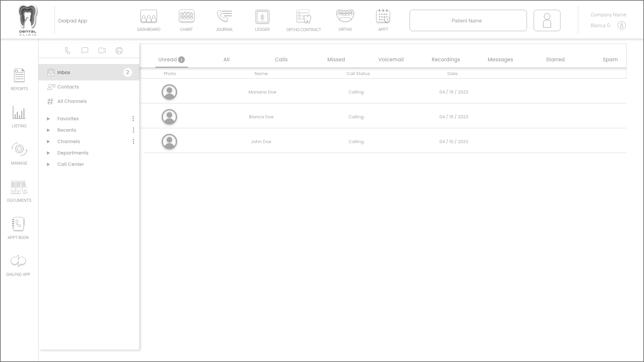
Task: Click the Blanca G user name
Action: coord(600,25)
